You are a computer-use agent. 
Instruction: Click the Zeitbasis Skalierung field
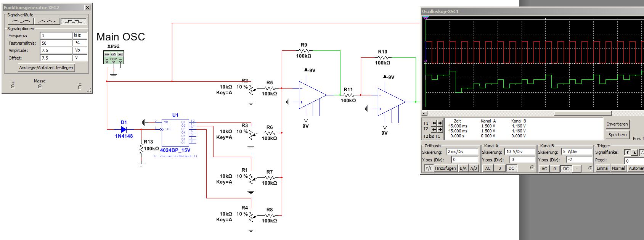[x=462, y=151]
